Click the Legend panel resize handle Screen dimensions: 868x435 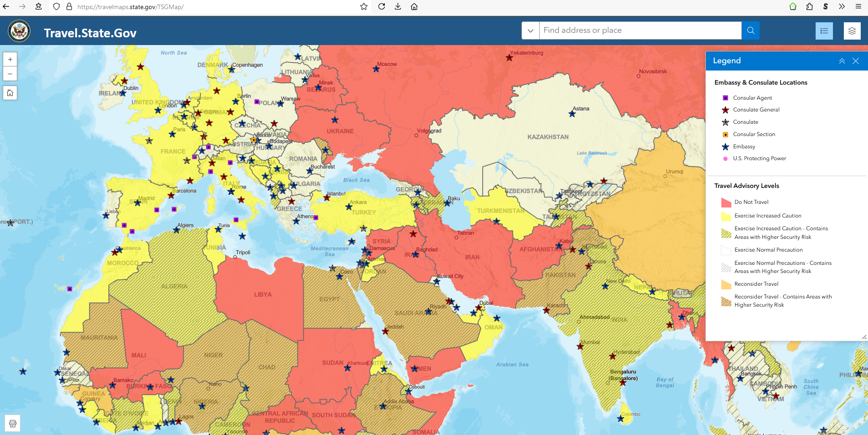pos(864,337)
